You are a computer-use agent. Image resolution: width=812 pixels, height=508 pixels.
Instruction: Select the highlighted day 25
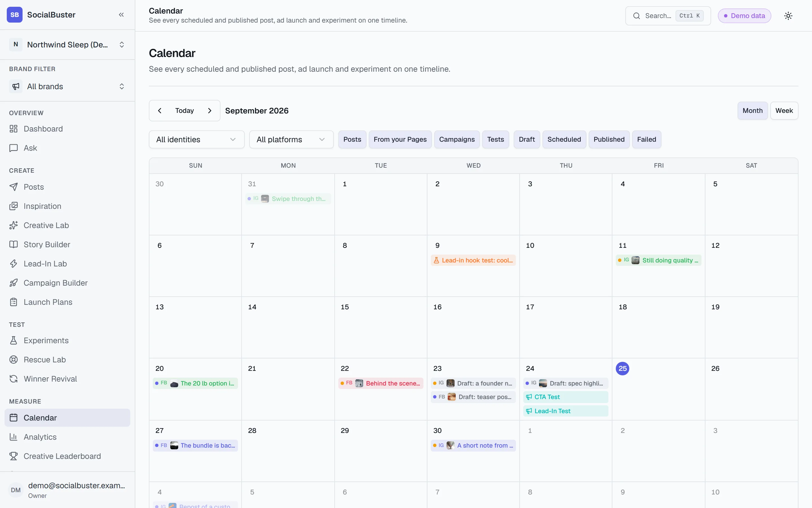[623, 369]
